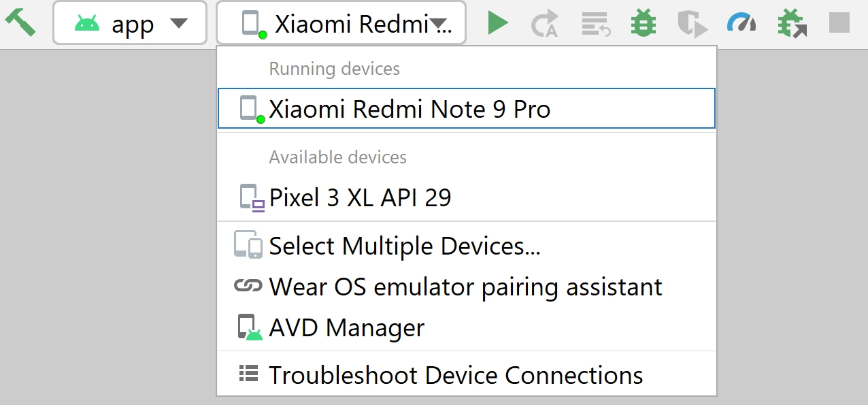This screenshot has width=868, height=405.
Task: Expand the Xiaomi Redmi device selector dropdown
Action: [x=341, y=23]
